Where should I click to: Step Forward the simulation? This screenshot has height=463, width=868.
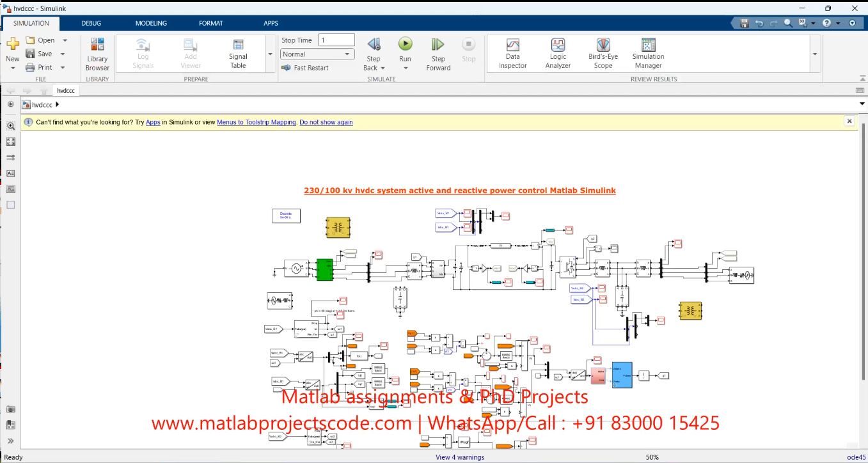(x=438, y=54)
